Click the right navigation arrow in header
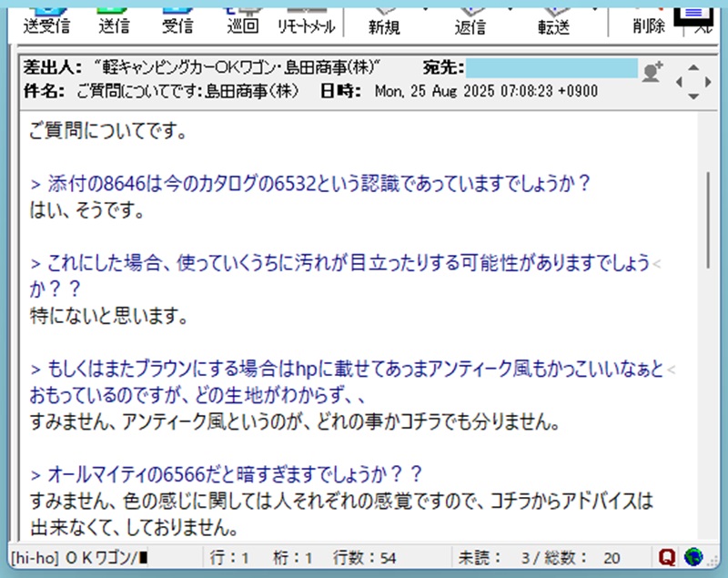The width and height of the screenshot is (728, 578). pos(708,82)
